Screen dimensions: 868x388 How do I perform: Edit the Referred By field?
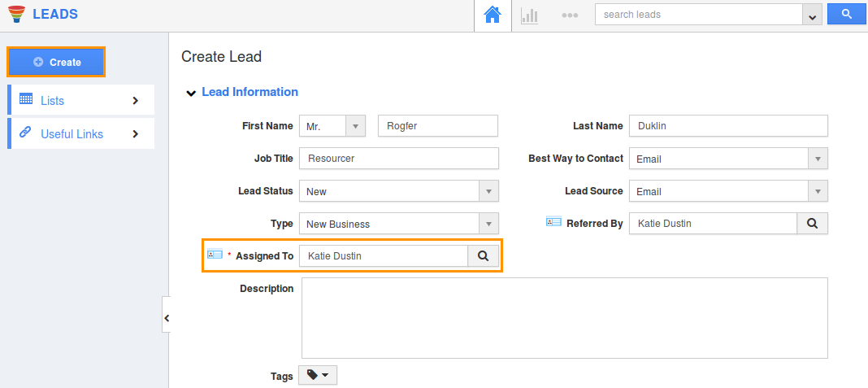tap(713, 224)
